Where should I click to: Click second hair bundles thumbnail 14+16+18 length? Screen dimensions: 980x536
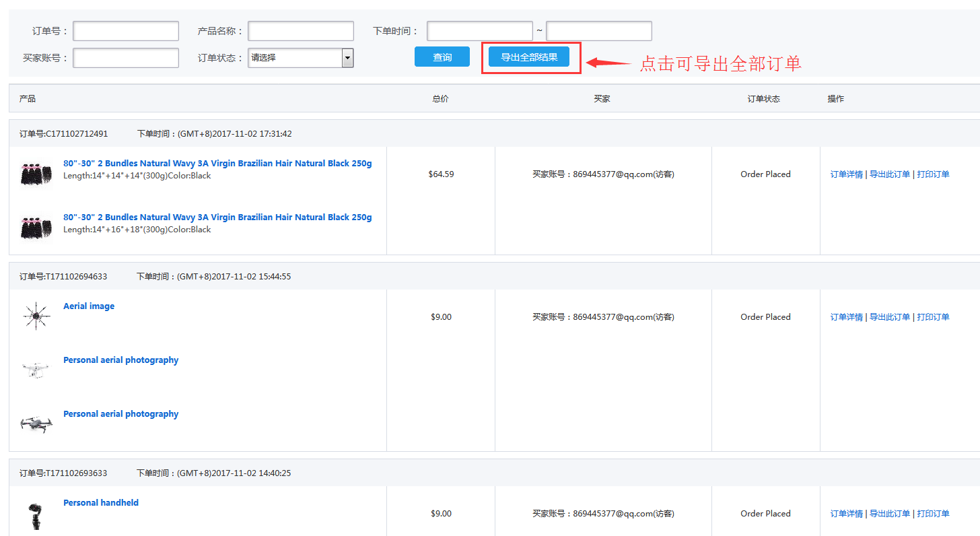point(36,228)
